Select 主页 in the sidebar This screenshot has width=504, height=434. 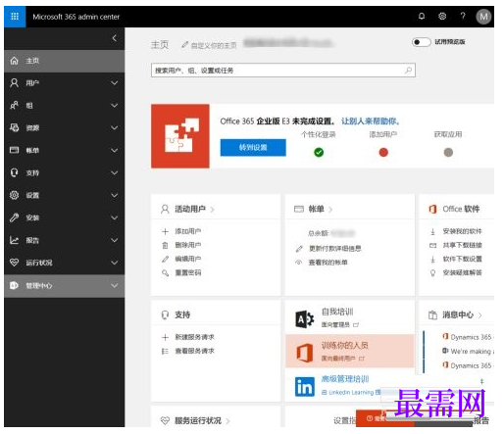(64, 61)
